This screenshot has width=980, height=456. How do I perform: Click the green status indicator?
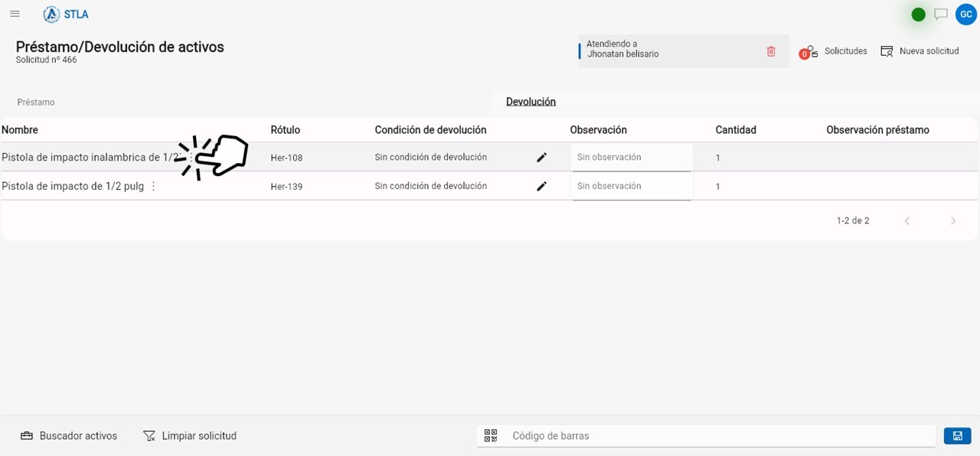918,14
